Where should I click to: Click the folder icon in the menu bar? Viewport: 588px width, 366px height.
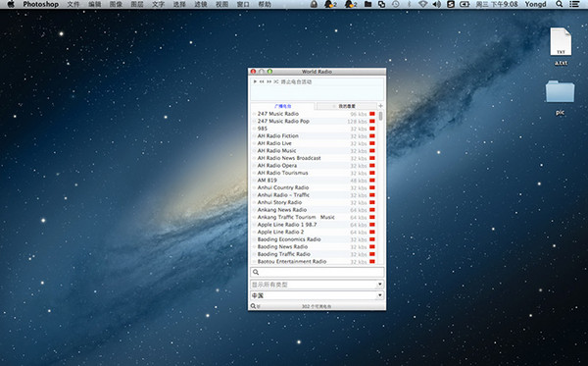367,4
